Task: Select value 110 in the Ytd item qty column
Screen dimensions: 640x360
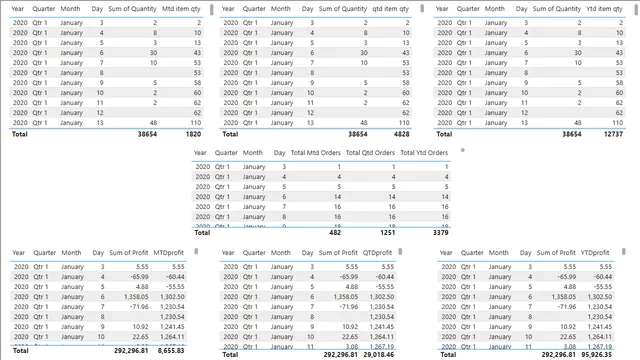Action: coord(618,123)
